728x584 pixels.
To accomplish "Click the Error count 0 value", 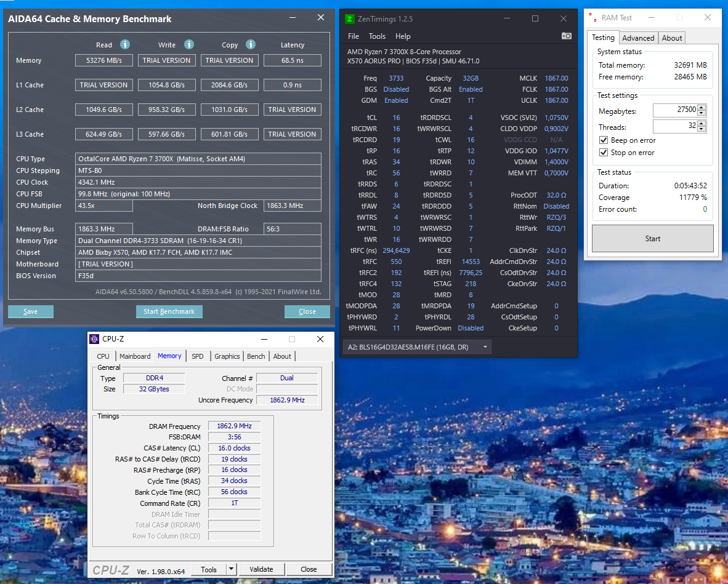I will [x=705, y=209].
